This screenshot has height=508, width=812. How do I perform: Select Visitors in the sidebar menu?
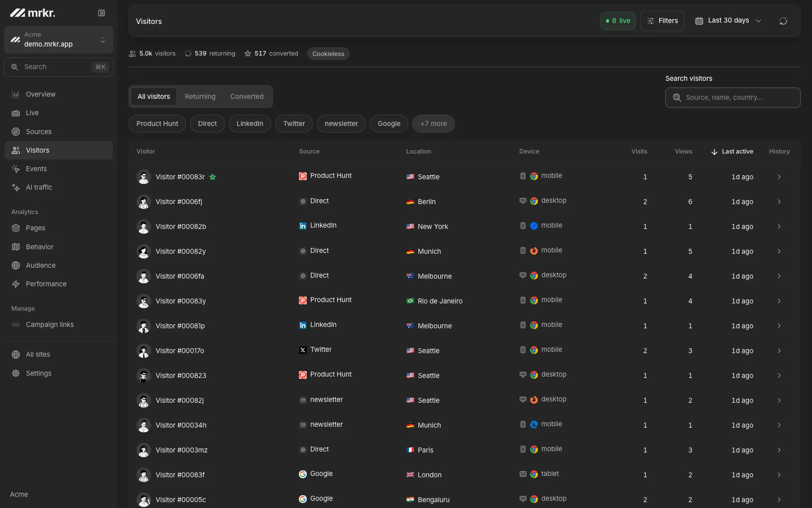[59, 150]
